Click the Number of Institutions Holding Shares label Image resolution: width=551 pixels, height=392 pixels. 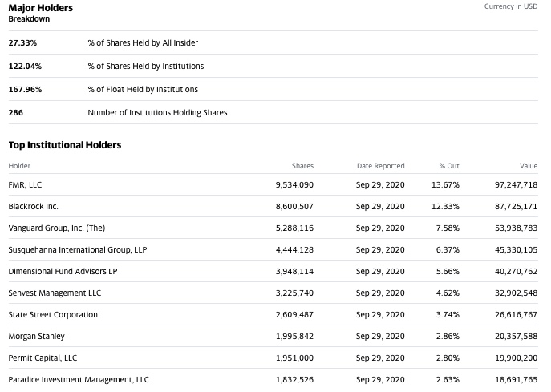click(157, 113)
